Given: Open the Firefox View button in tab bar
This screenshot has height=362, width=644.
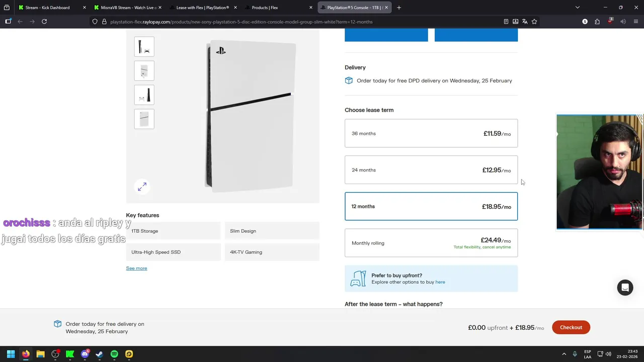Looking at the screenshot, I should [x=7, y=8].
